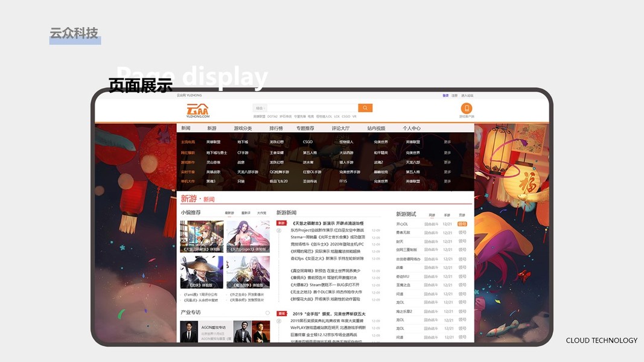Screen dimensions: 644x362
Task: Open the 评论大厅 navigation menu item
Action: 340,128
